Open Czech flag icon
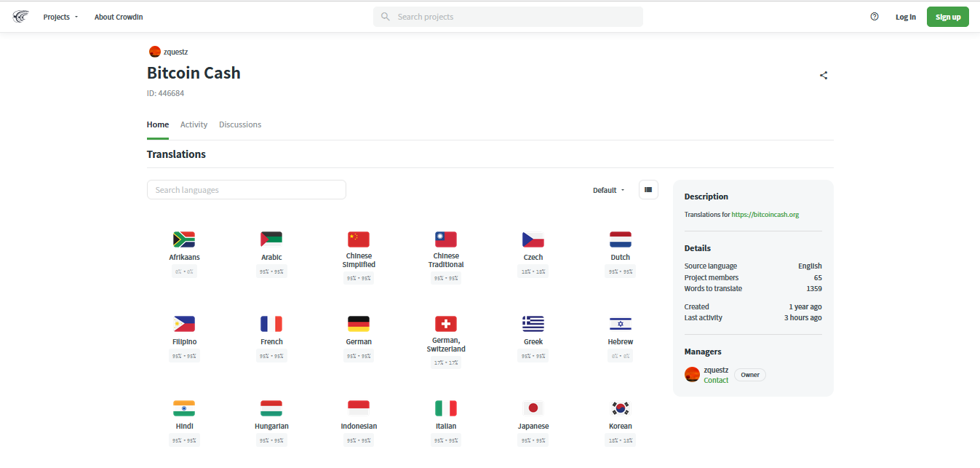This screenshot has width=980, height=468. 533,239
